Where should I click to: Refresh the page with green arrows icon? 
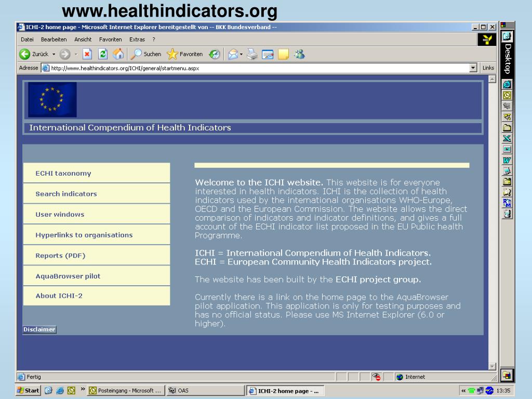coord(103,54)
